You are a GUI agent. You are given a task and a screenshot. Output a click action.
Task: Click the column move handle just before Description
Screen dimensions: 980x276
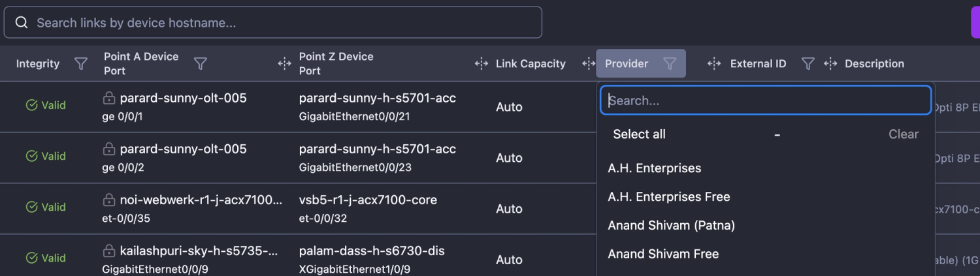[830, 63]
